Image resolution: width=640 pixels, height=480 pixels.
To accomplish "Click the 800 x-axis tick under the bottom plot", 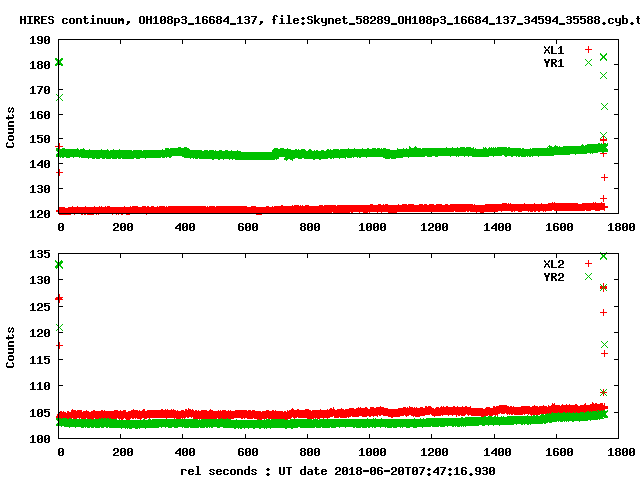I will coord(310,452).
